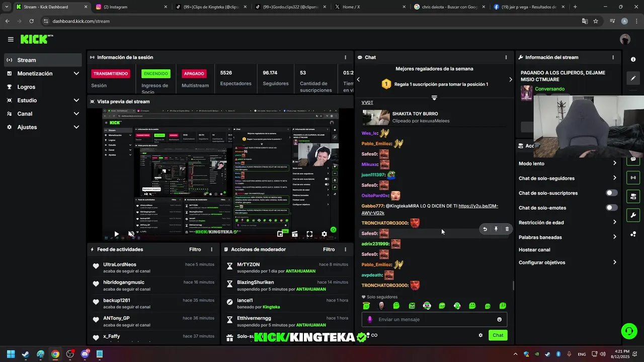
Task: Switch to Clips de Kingteka TikTok tab
Action: 211,7
